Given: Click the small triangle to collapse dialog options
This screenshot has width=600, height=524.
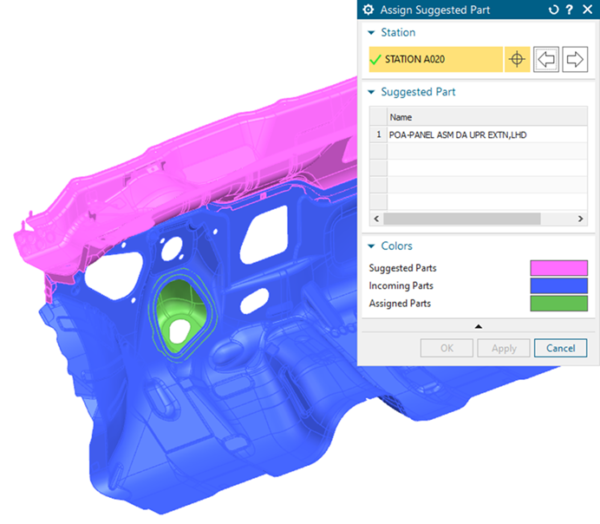Looking at the screenshot, I should click(x=478, y=326).
